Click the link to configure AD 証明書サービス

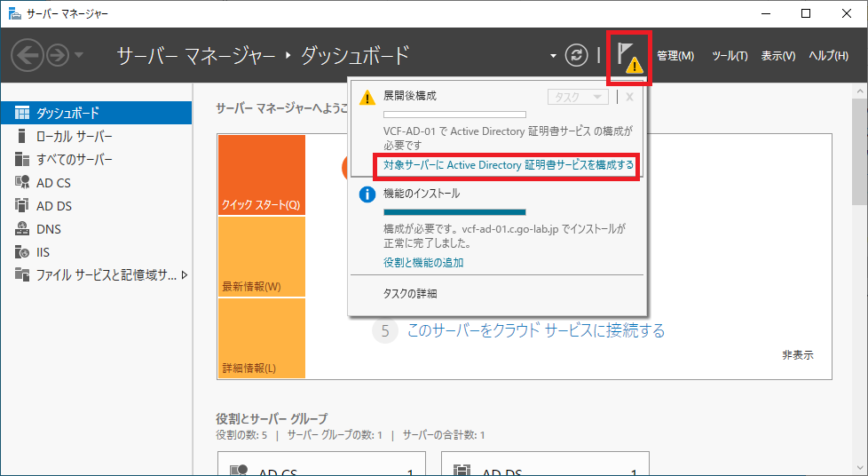click(x=509, y=165)
